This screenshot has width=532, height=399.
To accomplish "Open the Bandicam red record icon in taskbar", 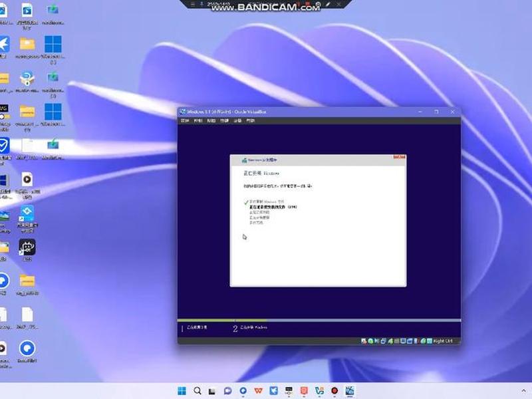I will pyautogui.click(x=334, y=391).
